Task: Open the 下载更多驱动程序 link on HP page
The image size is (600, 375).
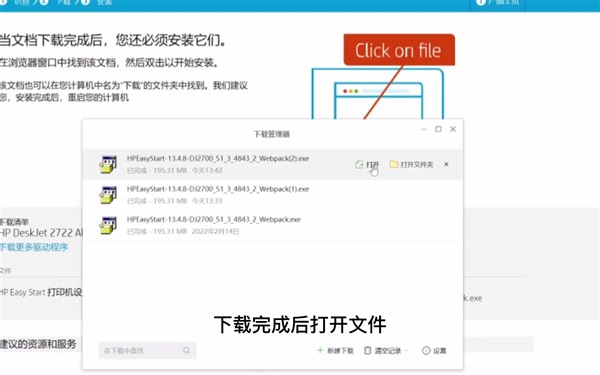Action: tap(34, 247)
